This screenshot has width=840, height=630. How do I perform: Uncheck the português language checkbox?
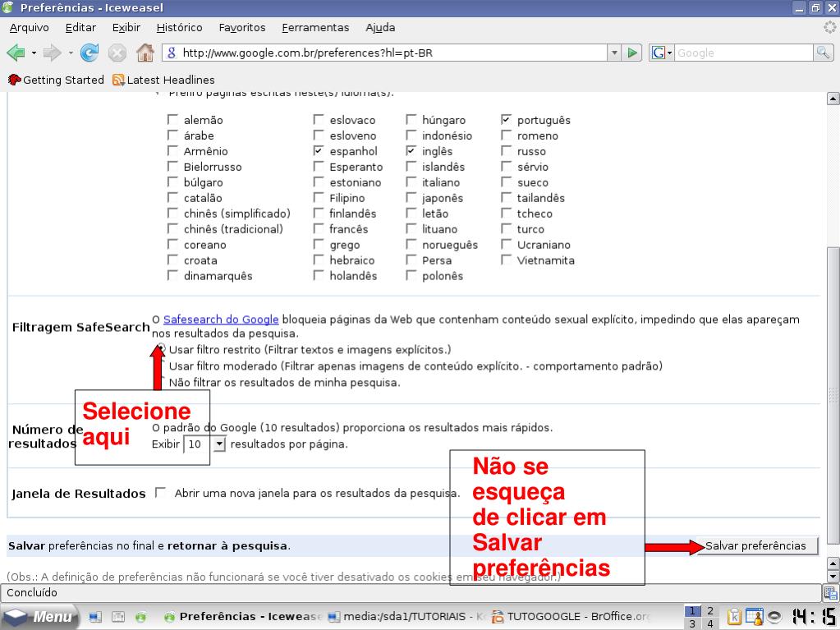507,119
